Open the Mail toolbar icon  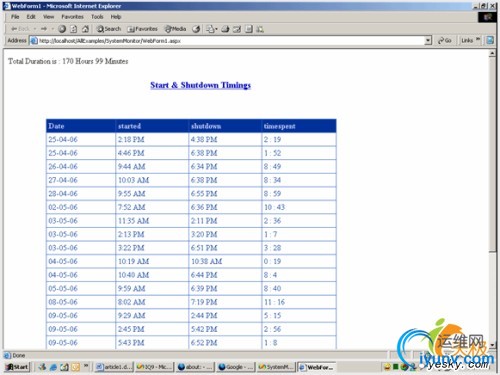point(210,29)
